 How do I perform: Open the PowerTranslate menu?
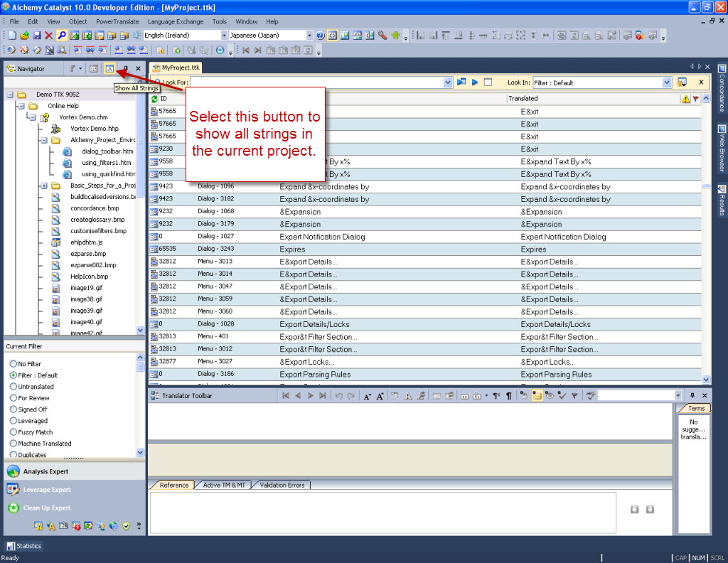[117, 21]
